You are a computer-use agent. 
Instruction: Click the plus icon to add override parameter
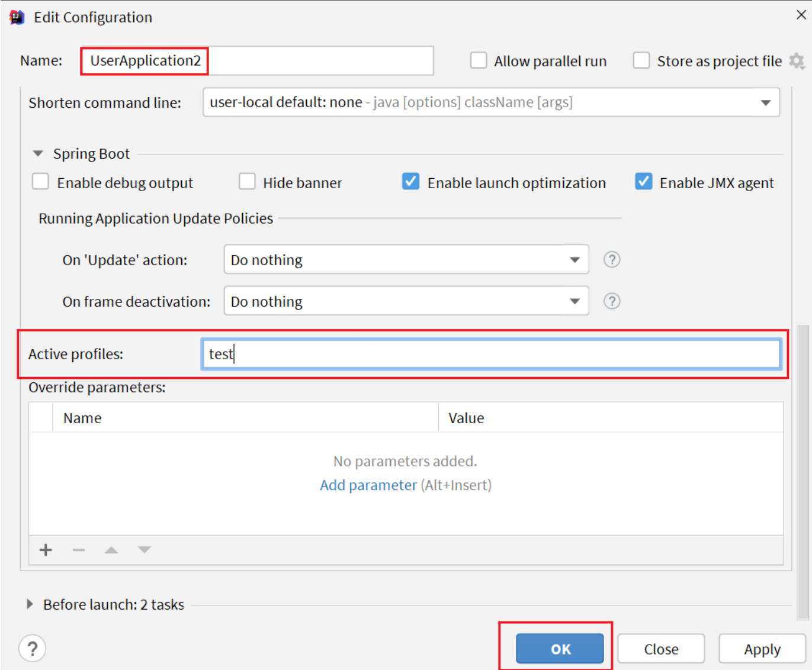click(x=46, y=550)
